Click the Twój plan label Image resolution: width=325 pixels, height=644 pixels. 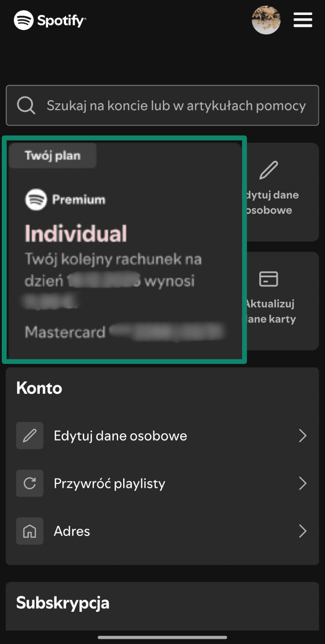(53, 155)
